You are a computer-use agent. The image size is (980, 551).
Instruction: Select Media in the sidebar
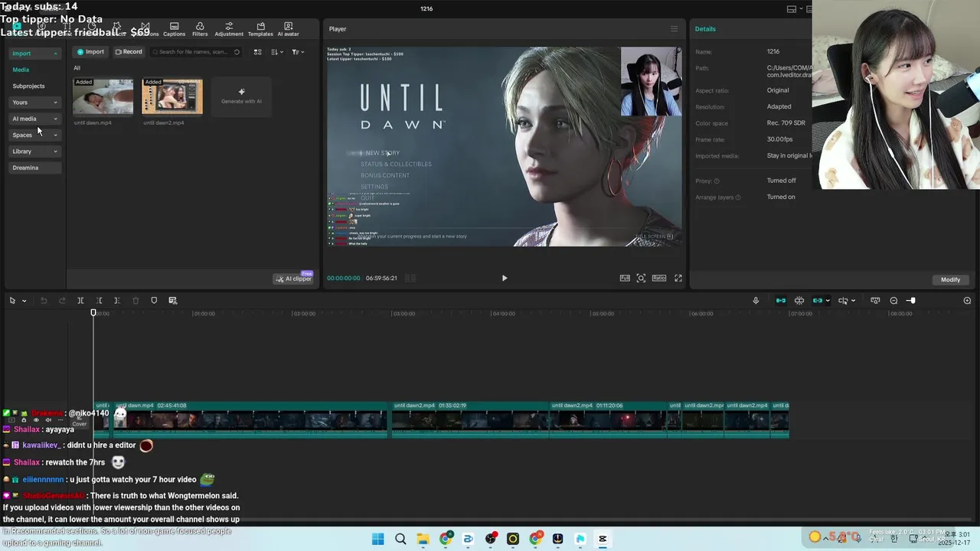21,70
